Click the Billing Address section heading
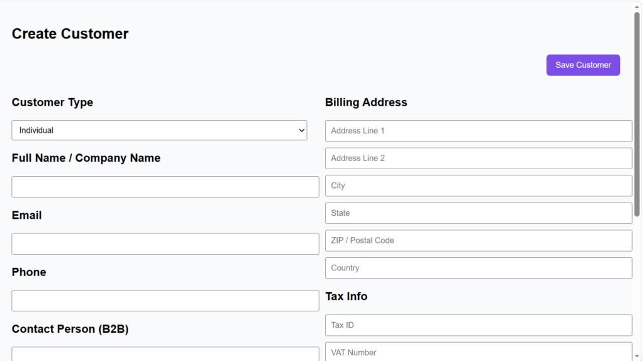 click(366, 103)
